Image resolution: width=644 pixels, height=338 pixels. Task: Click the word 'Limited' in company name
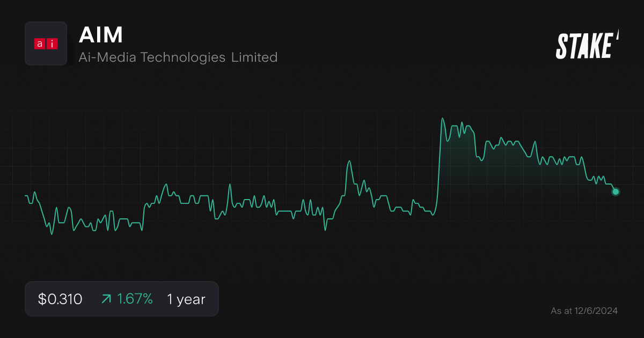pyautogui.click(x=254, y=57)
